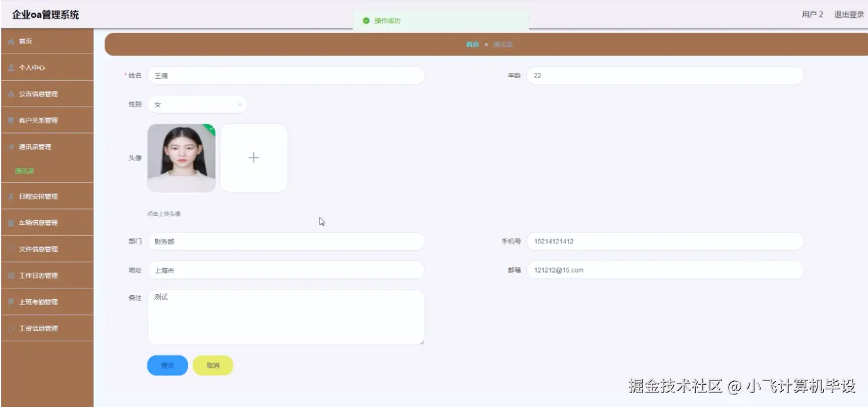Click the 企业oa管理系统 title
Viewport: 868px width, 407px height.
[x=45, y=15]
